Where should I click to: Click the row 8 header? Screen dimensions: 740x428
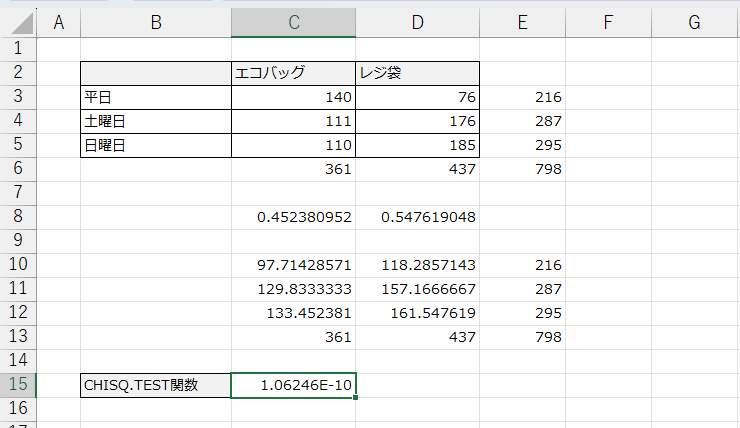tap(18, 217)
